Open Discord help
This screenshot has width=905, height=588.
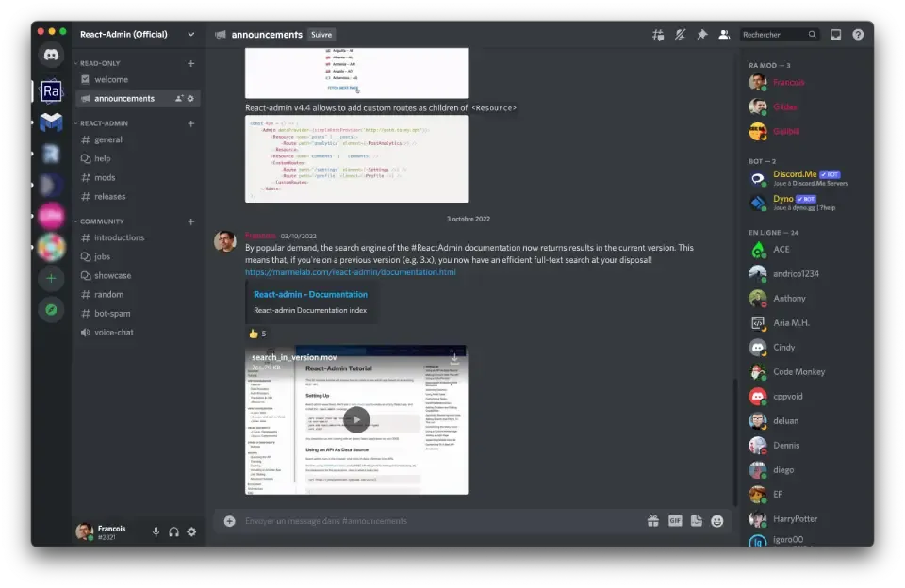[856, 34]
